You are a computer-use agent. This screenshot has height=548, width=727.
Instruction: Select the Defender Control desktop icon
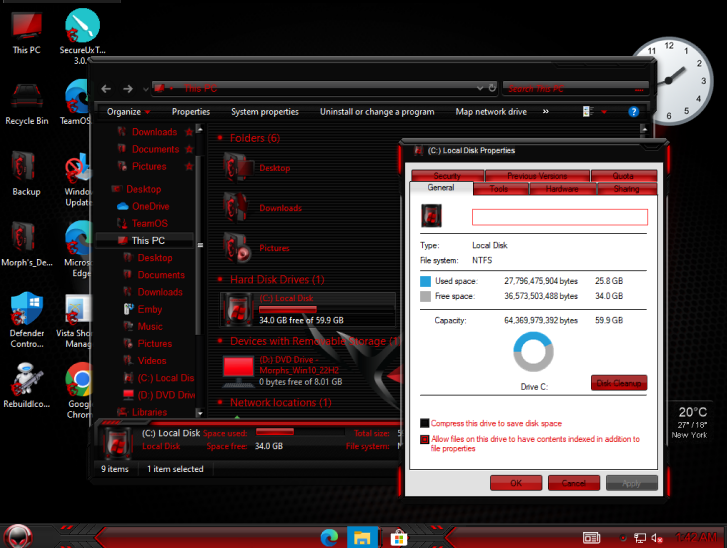[x=27, y=320]
